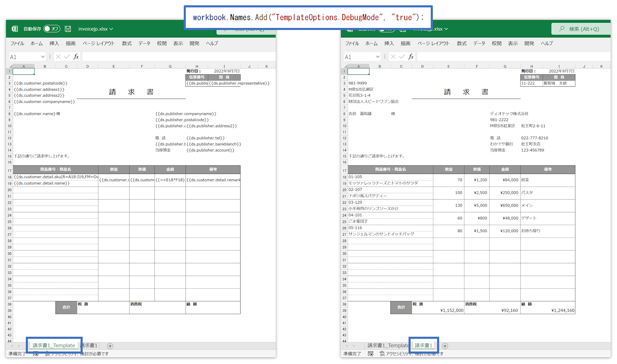Select the 請求書1_Template sheet tab in left window
The image size is (617, 364).
click(x=54, y=345)
